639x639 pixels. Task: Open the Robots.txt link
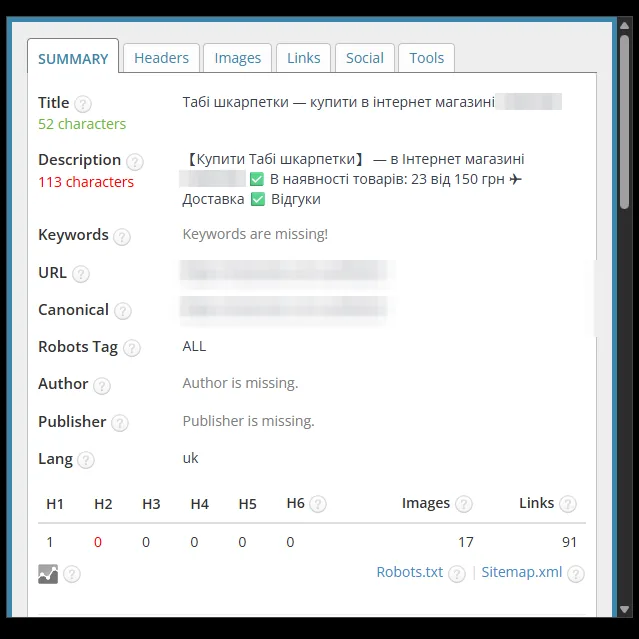pyautogui.click(x=410, y=572)
